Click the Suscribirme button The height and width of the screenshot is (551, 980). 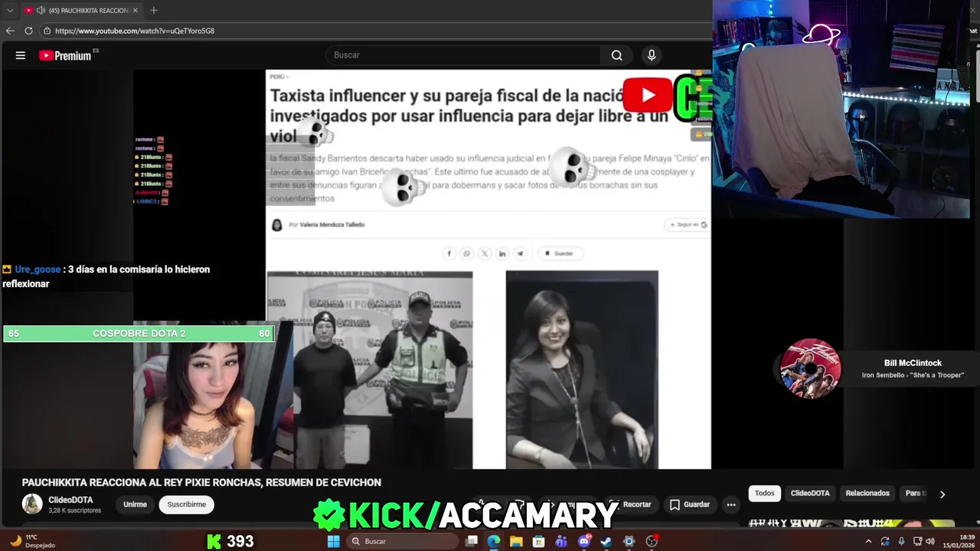[186, 504]
